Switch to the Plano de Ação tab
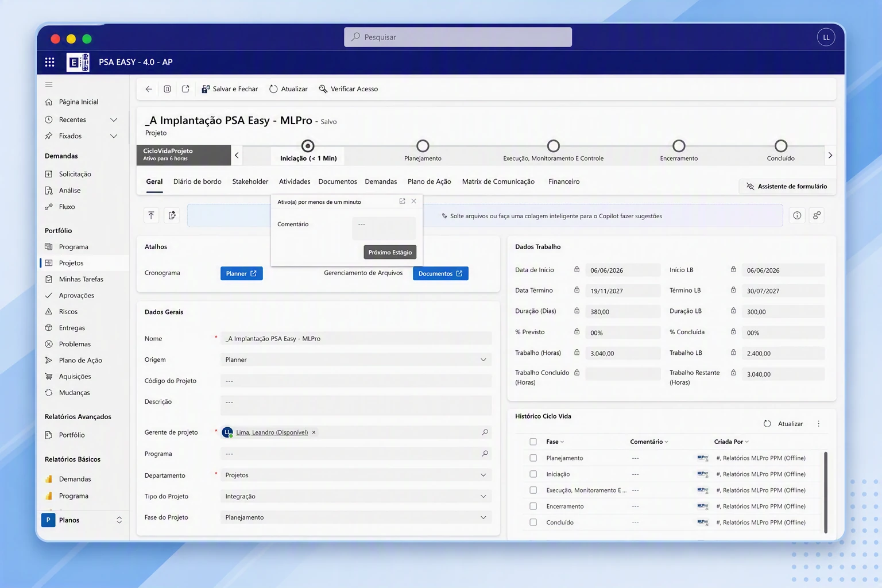The width and height of the screenshot is (882, 588). click(430, 181)
